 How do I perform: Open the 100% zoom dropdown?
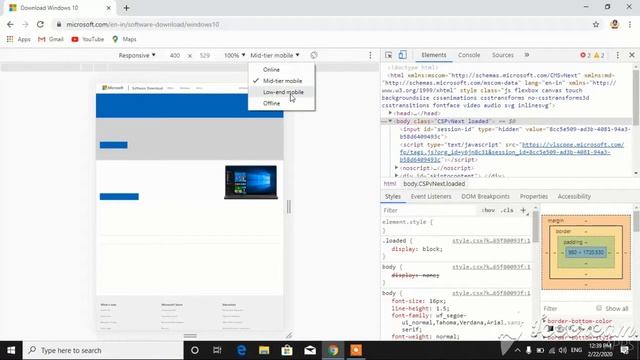234,55
